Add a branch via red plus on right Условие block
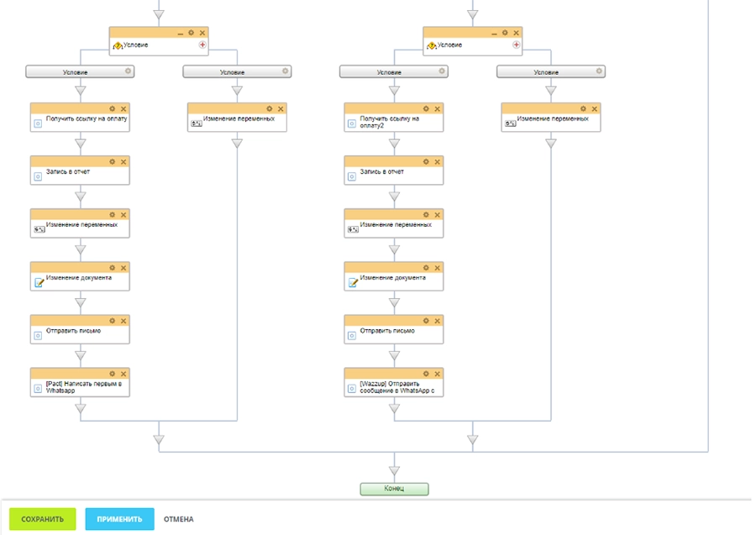 517,45
